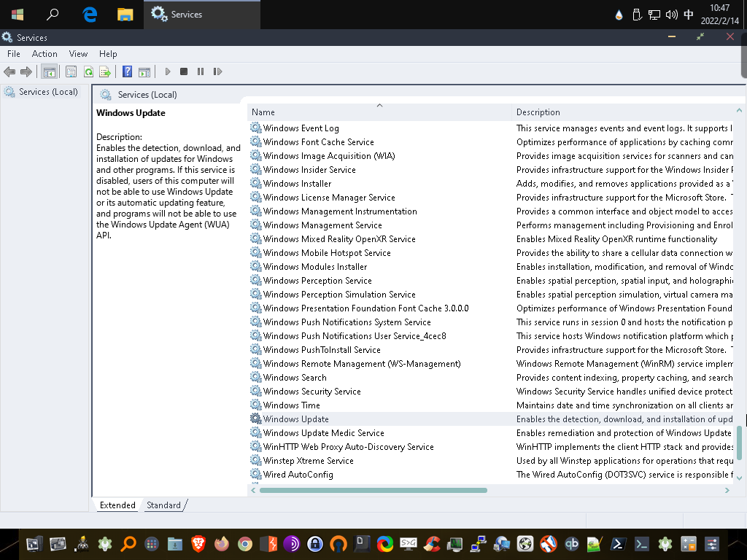Screen dimensions: 747x560
Task: Toggle Show/Hide Console Tree toolbar button
Action: (50, 72)
